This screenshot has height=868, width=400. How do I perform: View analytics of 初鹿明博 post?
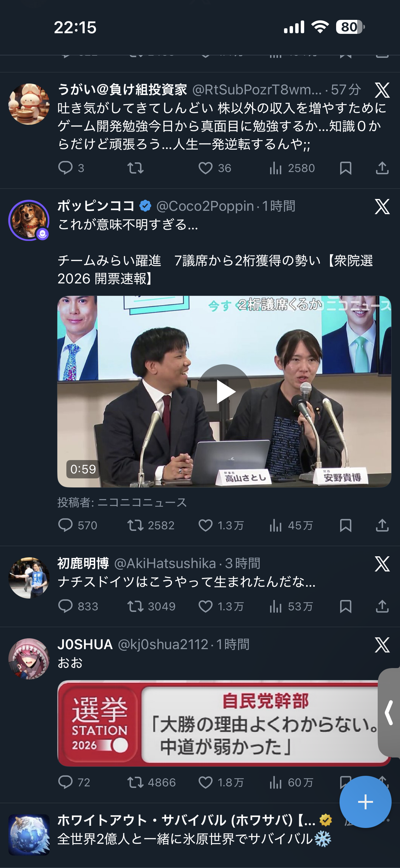[291, 607]
